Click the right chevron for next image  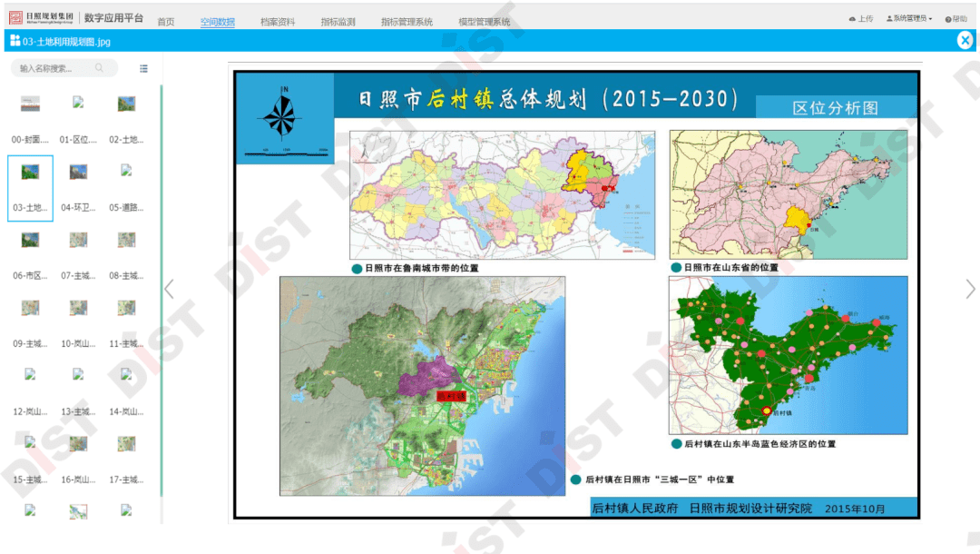pyautogui.click(x=972, y=288)
